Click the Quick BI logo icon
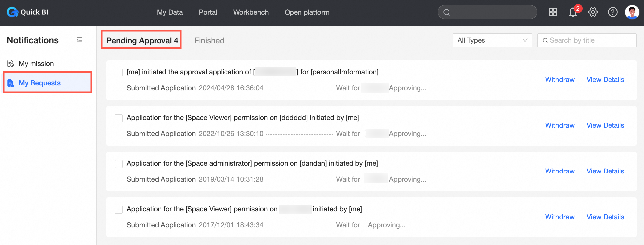Screen dimensions: 644x245 (x=13, y=12)
